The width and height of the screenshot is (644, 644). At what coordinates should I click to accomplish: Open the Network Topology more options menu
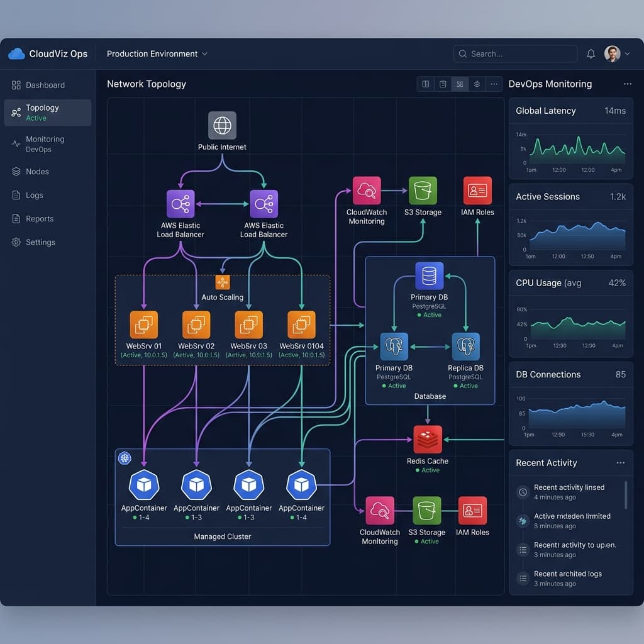pyautogui.click(x=494, y=84)
